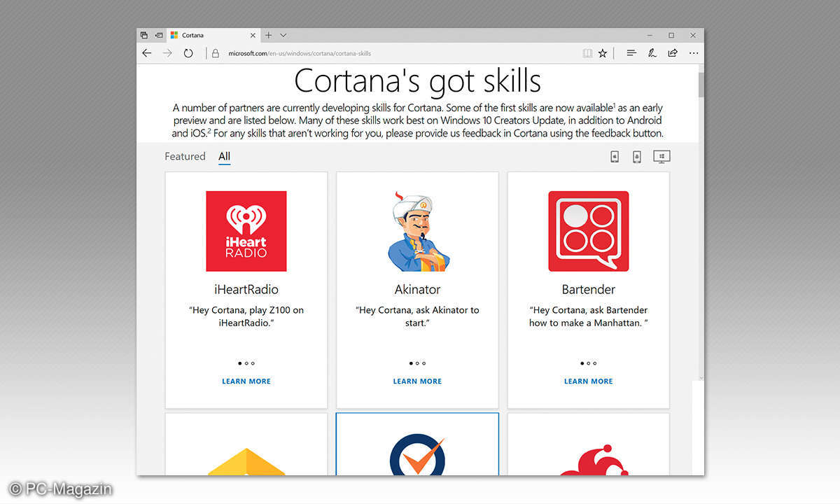This screenshot has width=840, height=504.
Task: Open Make a Web Note pen icon
Action: point(652,53)
